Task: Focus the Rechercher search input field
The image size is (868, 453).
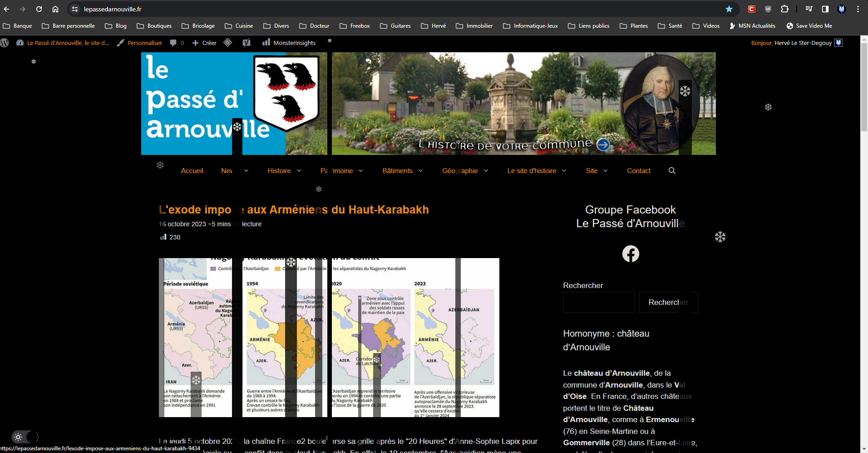Action: tap(599, 302)
